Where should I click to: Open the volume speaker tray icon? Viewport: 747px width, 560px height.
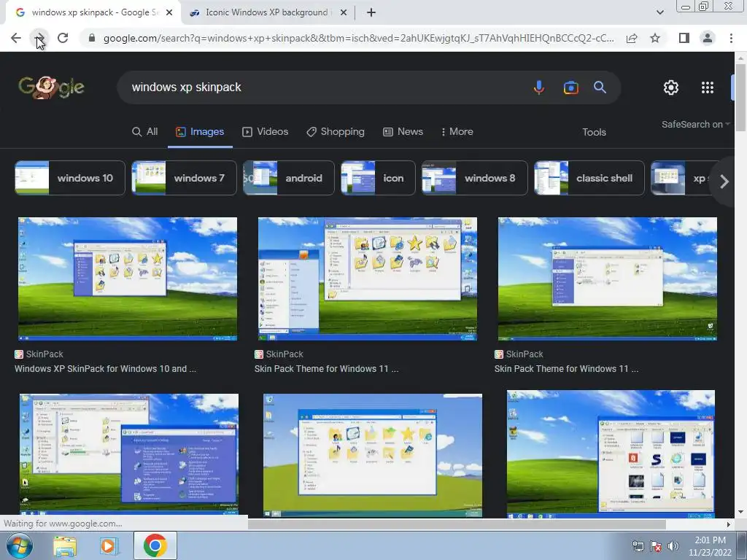(x=673, y=546)
